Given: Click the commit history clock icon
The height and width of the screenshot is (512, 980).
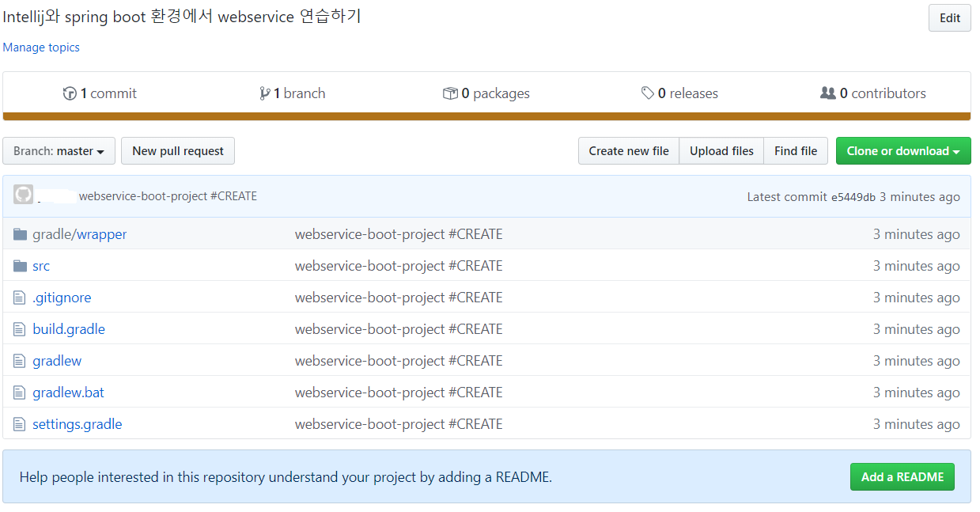Looking at the screenshot, I should point(70,93).
